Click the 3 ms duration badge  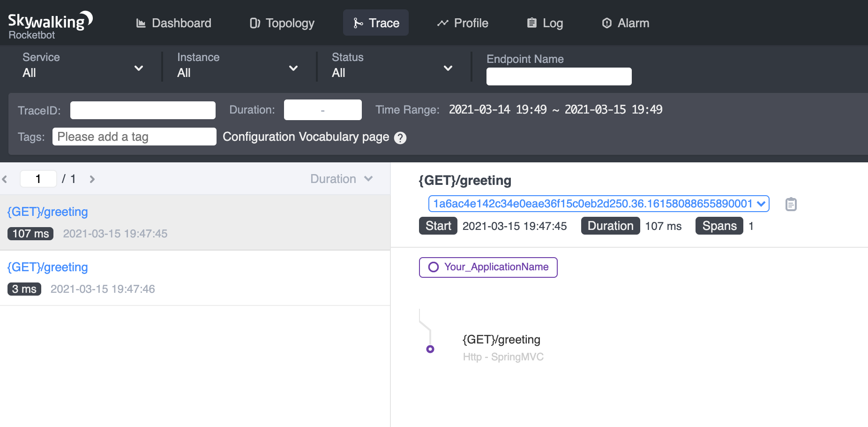24,289
